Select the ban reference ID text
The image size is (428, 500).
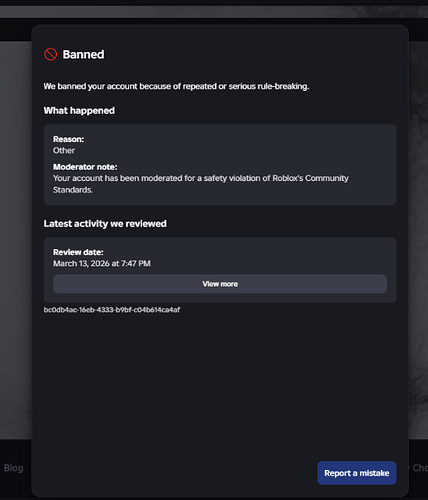coord(112,310)
